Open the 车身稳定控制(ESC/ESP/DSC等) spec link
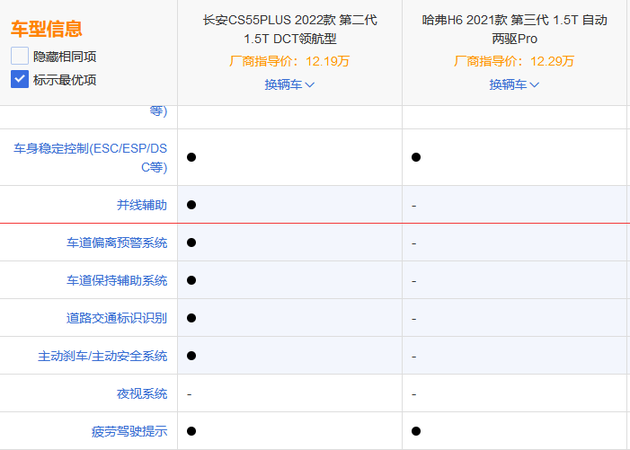Viewport: 630px width, 450px height. tap(90, 157)
